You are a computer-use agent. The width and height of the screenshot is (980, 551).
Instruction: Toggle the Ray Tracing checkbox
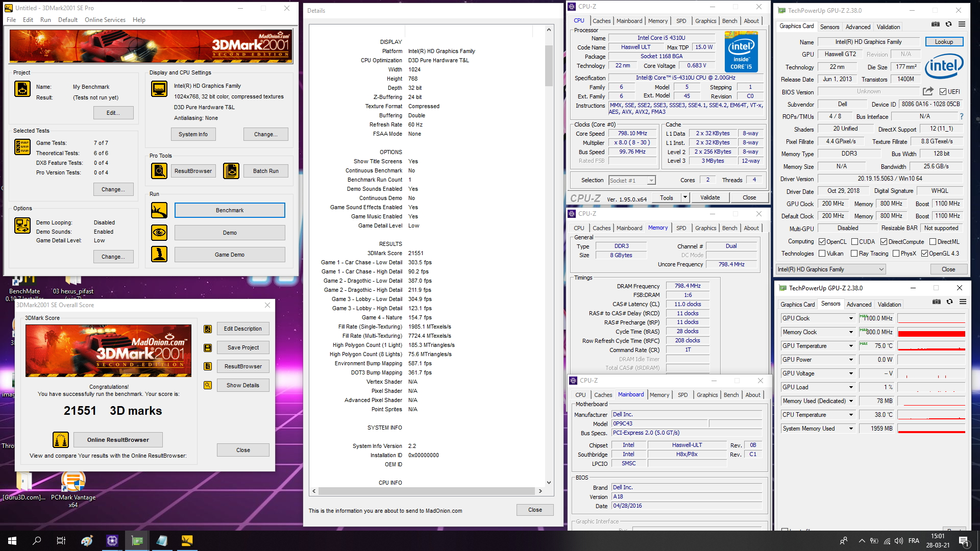click(x=854, y=254)
